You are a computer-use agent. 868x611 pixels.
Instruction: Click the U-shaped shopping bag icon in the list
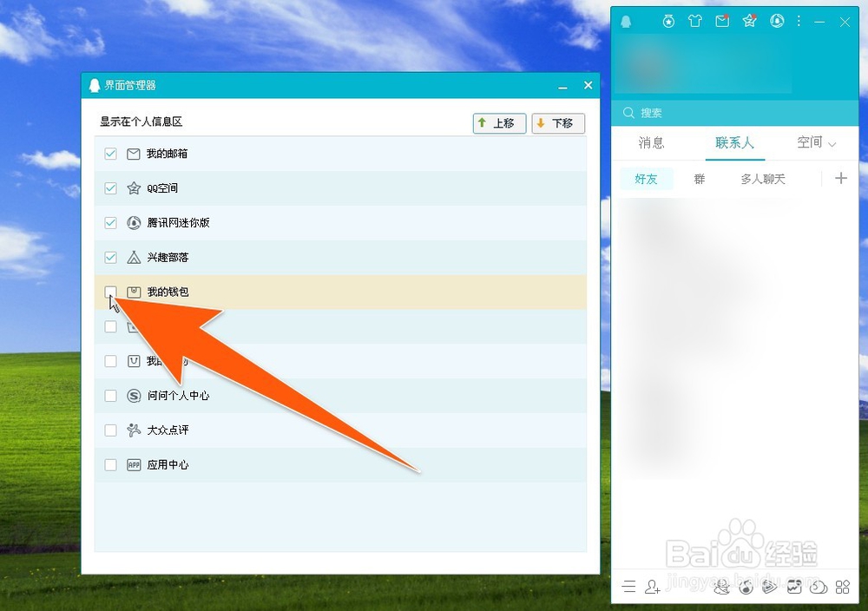pyautogui.click(x=134, y=361)
